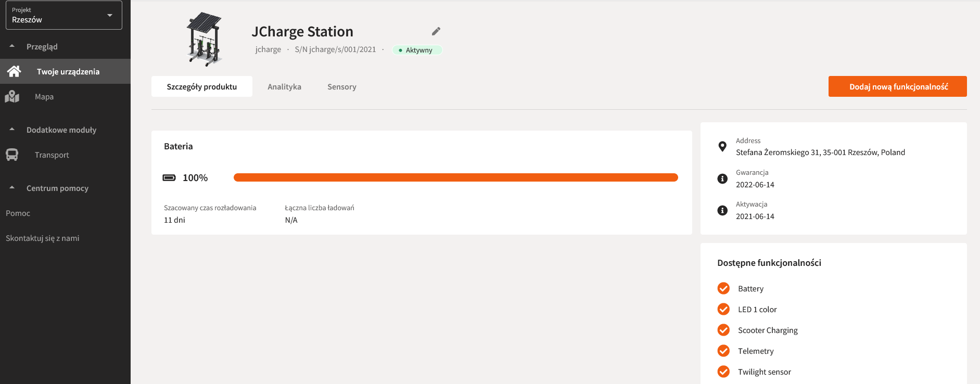980x384 pixels.
Task: Click the home icon for Twoje urządzenia
Action: 14,71
